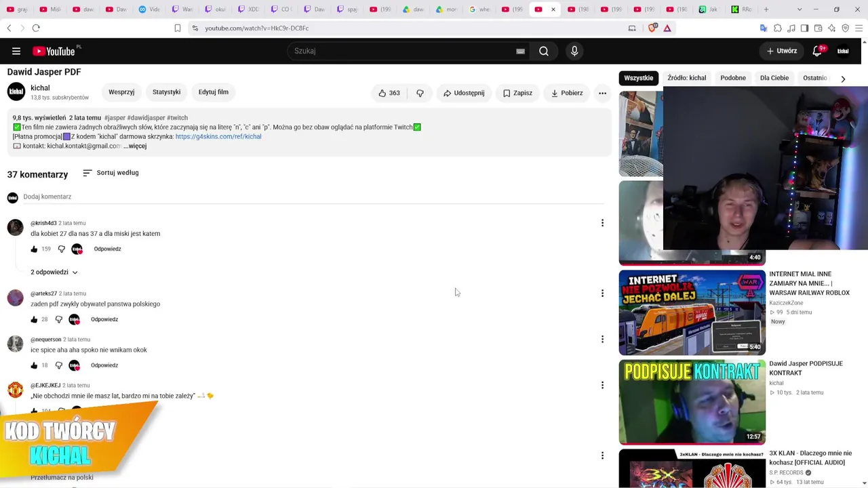Download the video with Pobierz
This screenshot has width=868, height=488.
[x=567, y=93]
